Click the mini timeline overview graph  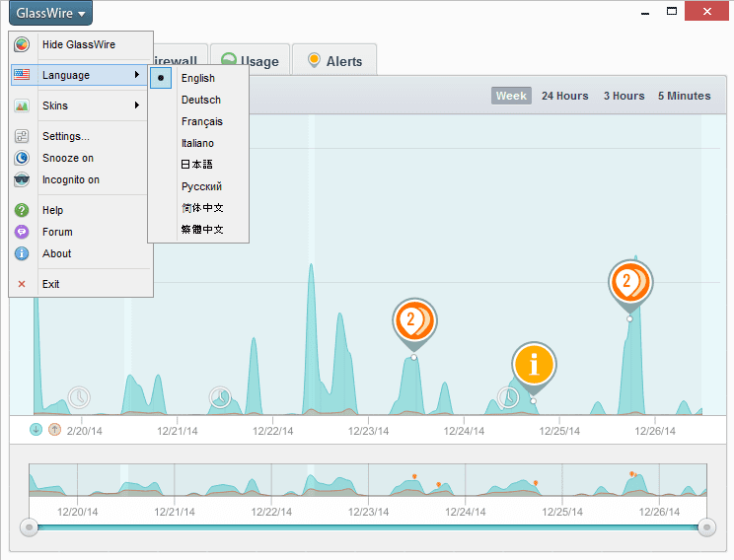[368, 480]
